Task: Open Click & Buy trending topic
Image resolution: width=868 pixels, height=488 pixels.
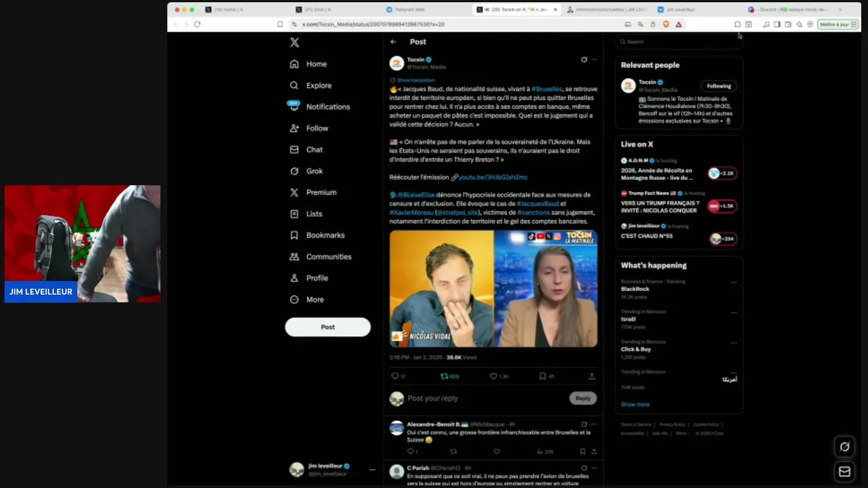Action: (x=635, y=349)
